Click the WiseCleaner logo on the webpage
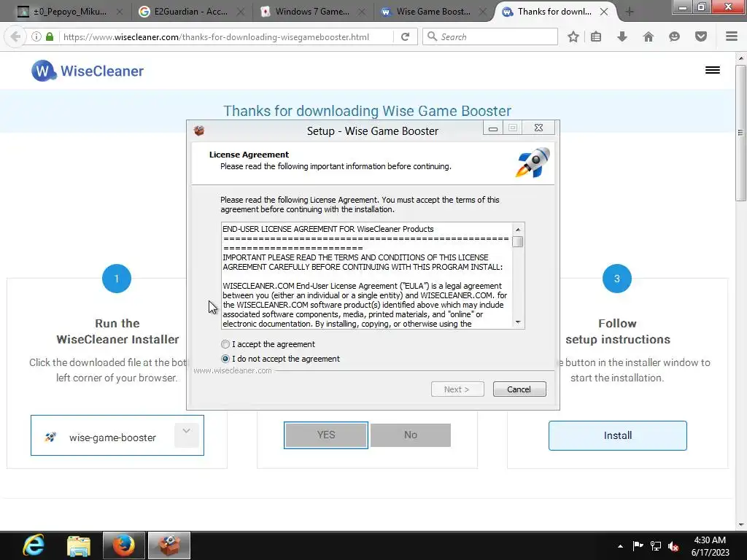The width and height of the screenshot is (747, 560). (88, 71)
